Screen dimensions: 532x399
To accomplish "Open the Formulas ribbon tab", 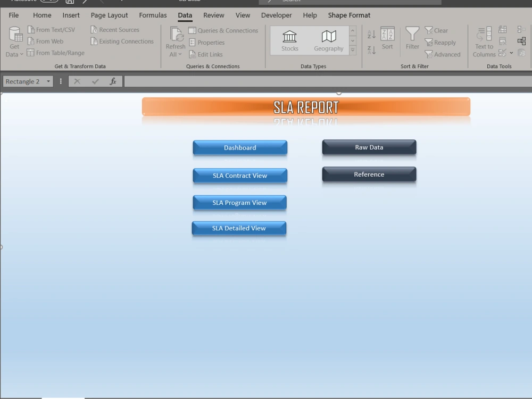I will (x=153, y=15).
